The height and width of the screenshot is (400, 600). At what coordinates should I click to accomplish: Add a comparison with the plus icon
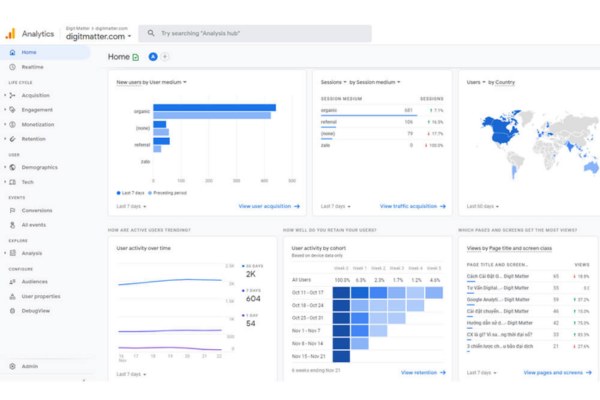point(165,57)
